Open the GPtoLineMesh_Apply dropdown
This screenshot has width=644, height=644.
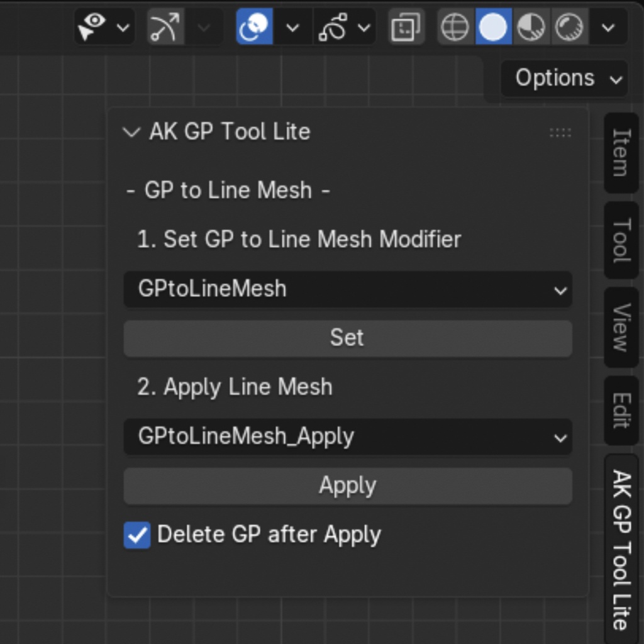(x=348, y=437)
